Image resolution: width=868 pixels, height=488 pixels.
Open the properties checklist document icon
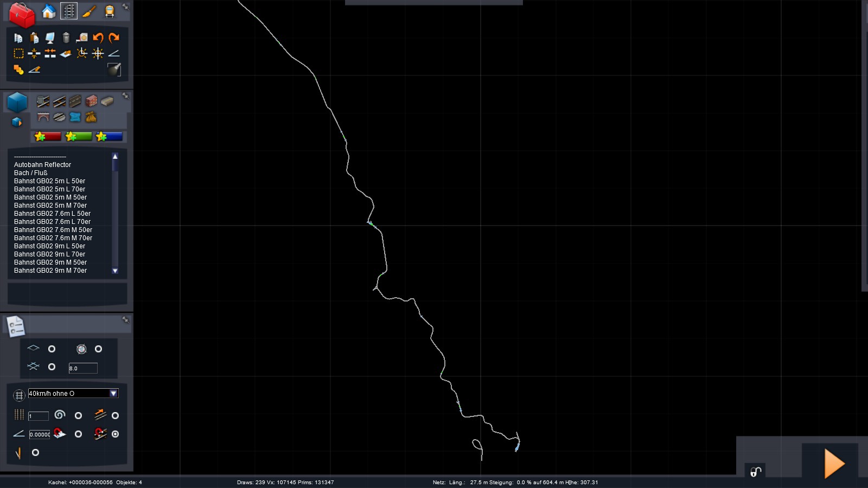click(15, 326)
